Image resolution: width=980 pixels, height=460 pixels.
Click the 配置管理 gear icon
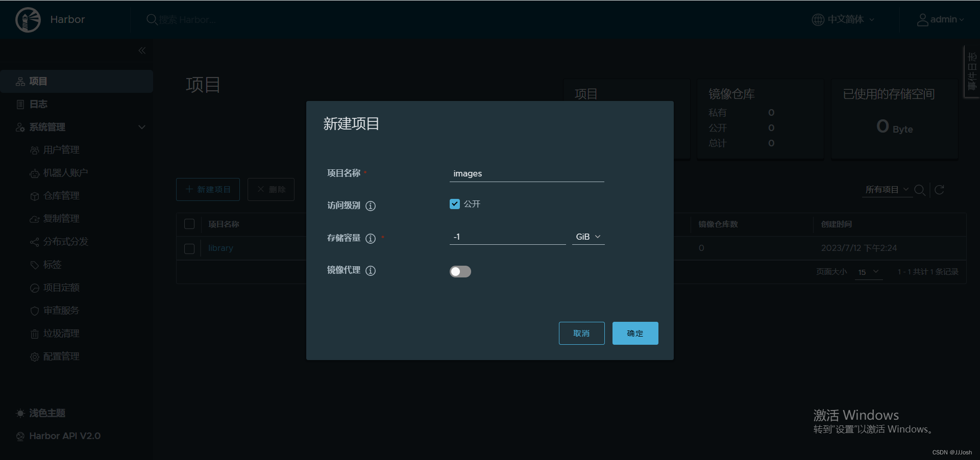(35, 357)
